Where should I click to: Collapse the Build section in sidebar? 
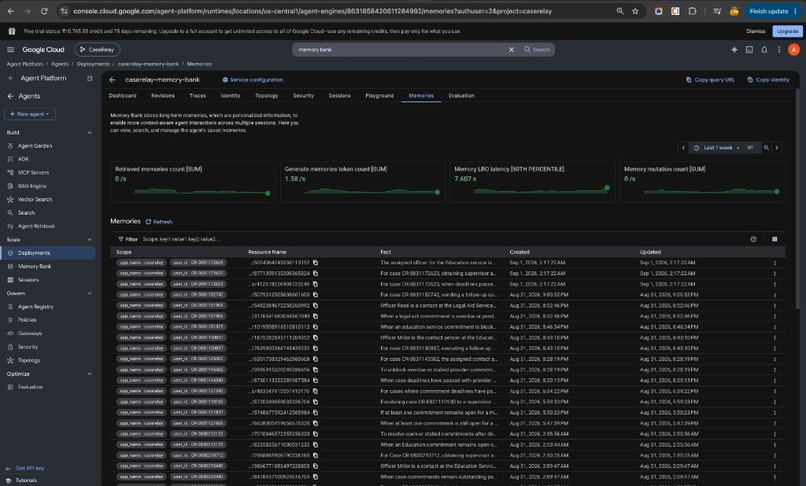89,133
